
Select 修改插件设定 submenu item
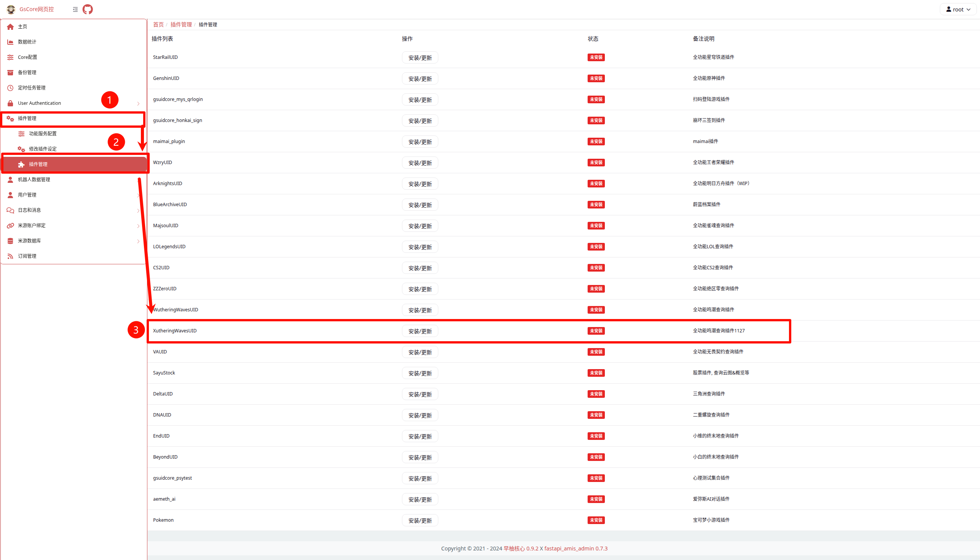[x=43, y=149]
